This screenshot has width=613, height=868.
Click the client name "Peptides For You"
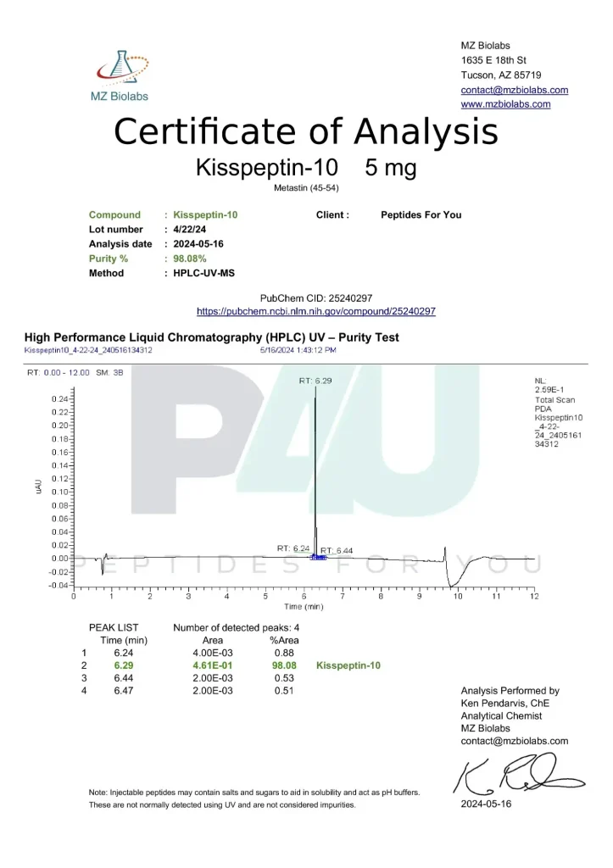(421, 214)
